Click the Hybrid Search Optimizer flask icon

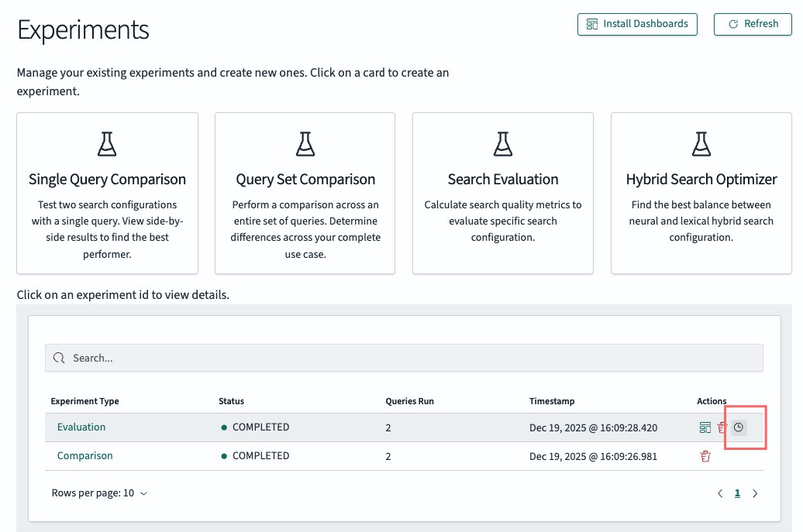coord(701,144)
